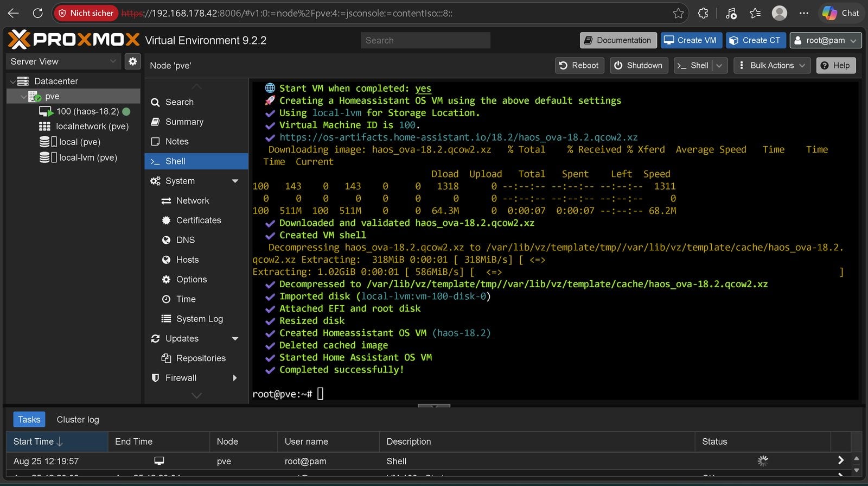
Task: Switch to the Tasks tab
Action: pyautogui.click(x=29, y=419)
